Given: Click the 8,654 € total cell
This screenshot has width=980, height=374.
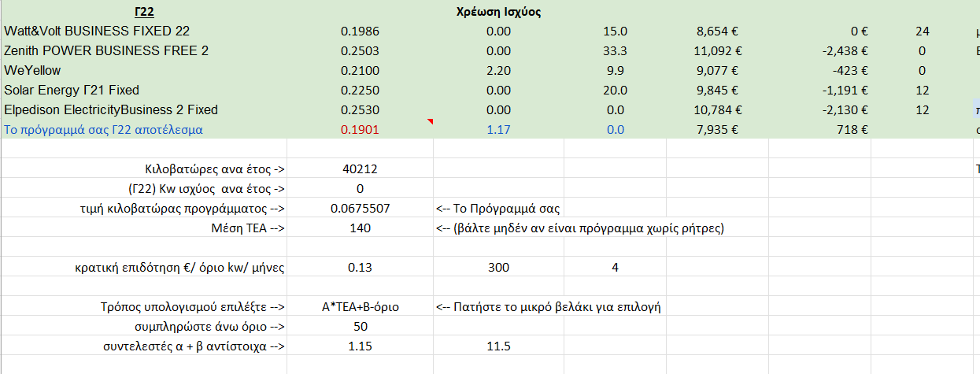Looking at the screenshot, I should (718, 31).
